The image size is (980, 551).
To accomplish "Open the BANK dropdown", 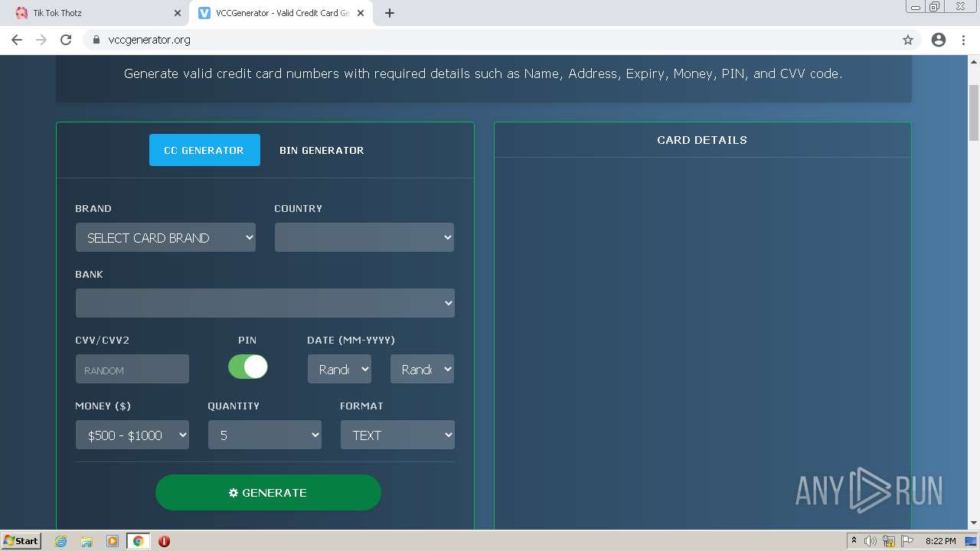I will [265, 303].
